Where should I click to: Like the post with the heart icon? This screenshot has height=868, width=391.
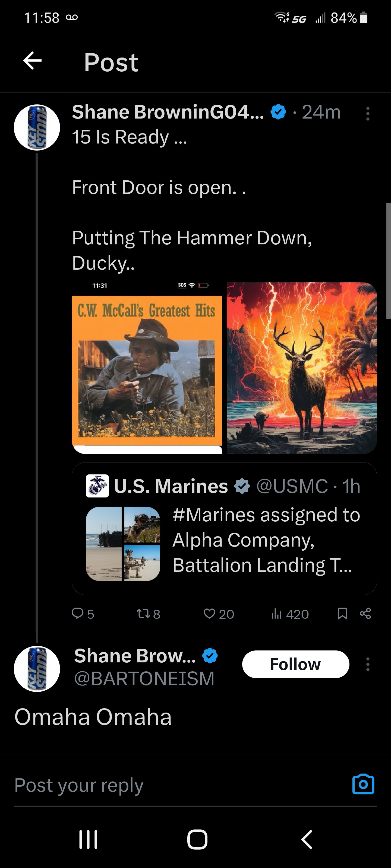pos(210,613)
